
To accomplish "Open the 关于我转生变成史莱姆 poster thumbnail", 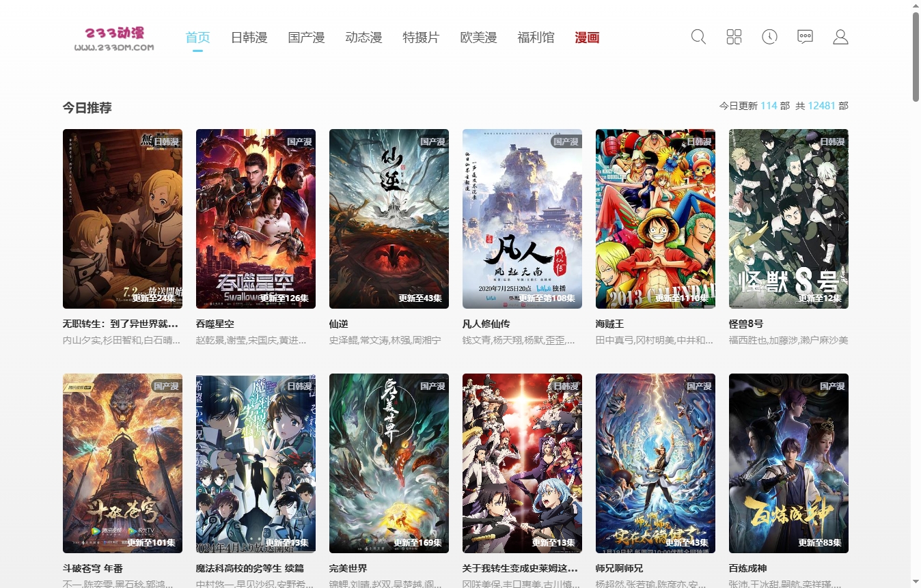I will pyautogui.click(x=522, y=463).
